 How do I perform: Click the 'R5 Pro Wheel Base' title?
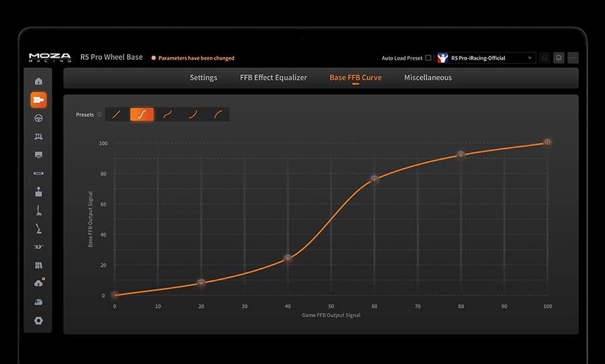(x=112, y=57)
